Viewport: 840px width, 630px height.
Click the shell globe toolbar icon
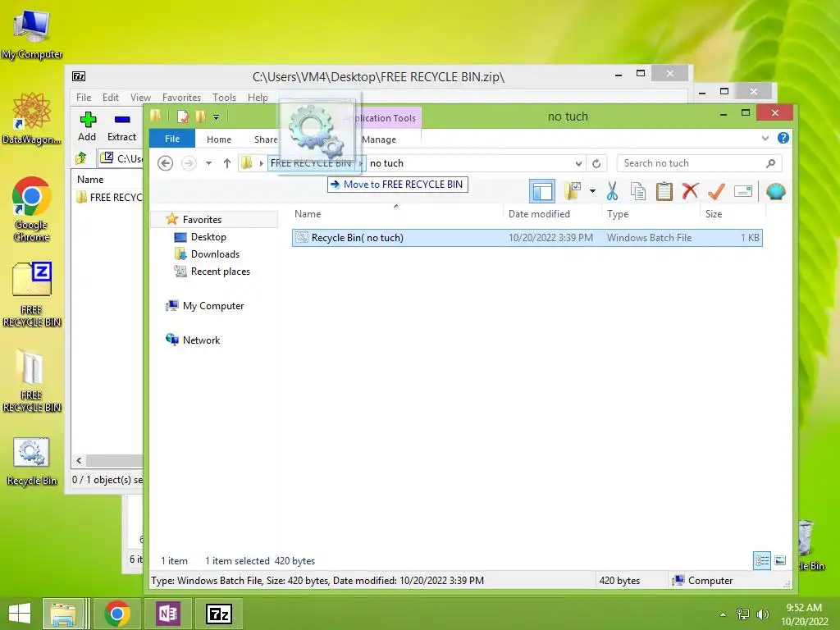tap(776, 191)
